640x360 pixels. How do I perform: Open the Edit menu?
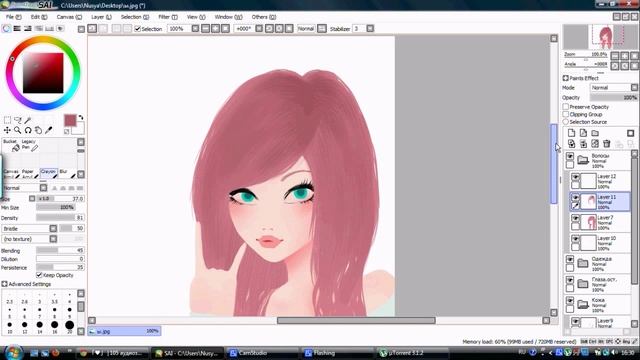click(x=39, y=17)
